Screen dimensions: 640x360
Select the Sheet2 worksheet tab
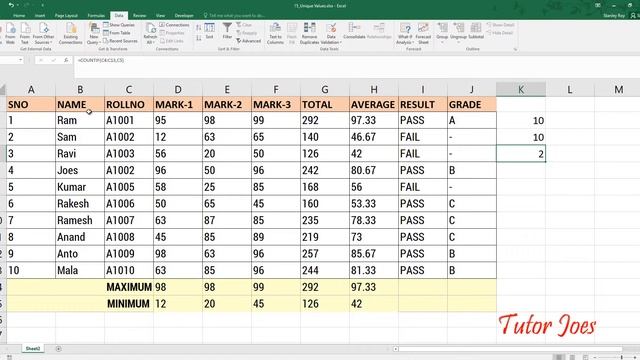(33, 349)
